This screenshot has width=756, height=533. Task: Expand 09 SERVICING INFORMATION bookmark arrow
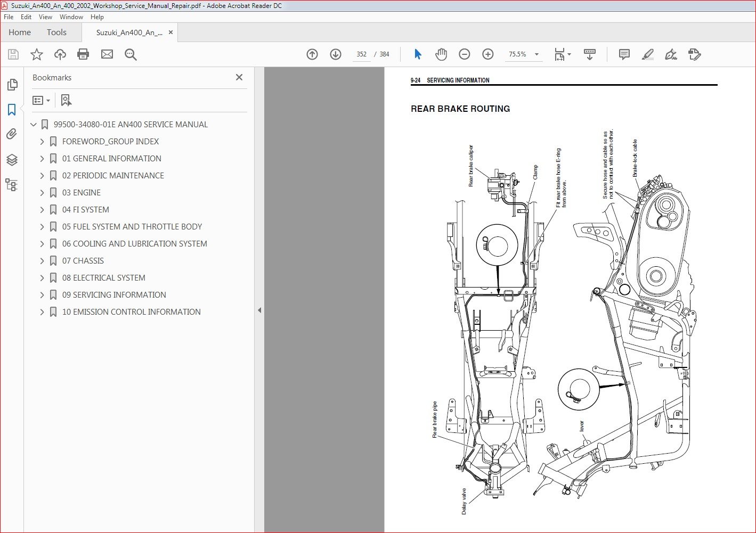pyautogui.click(x=42, y=295)
